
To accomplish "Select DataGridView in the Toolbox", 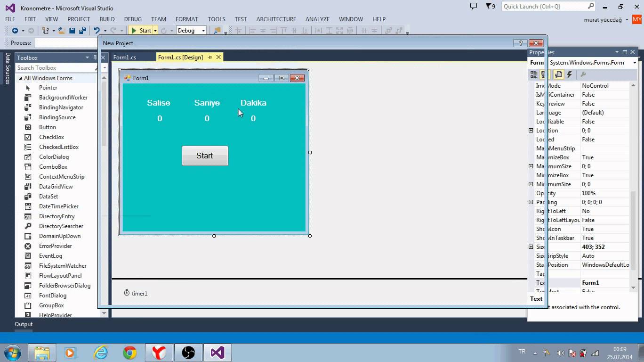I will (56, 187).
